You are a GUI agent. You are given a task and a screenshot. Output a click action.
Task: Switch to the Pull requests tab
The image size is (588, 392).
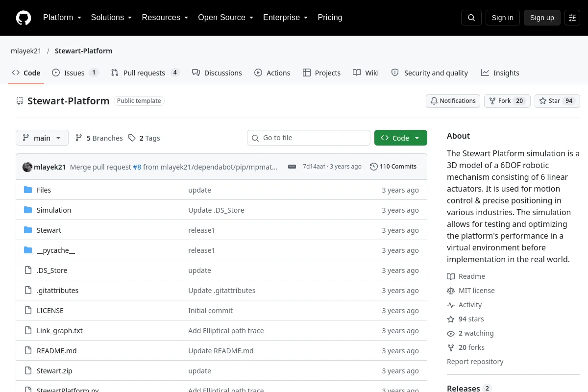(145, 73)
